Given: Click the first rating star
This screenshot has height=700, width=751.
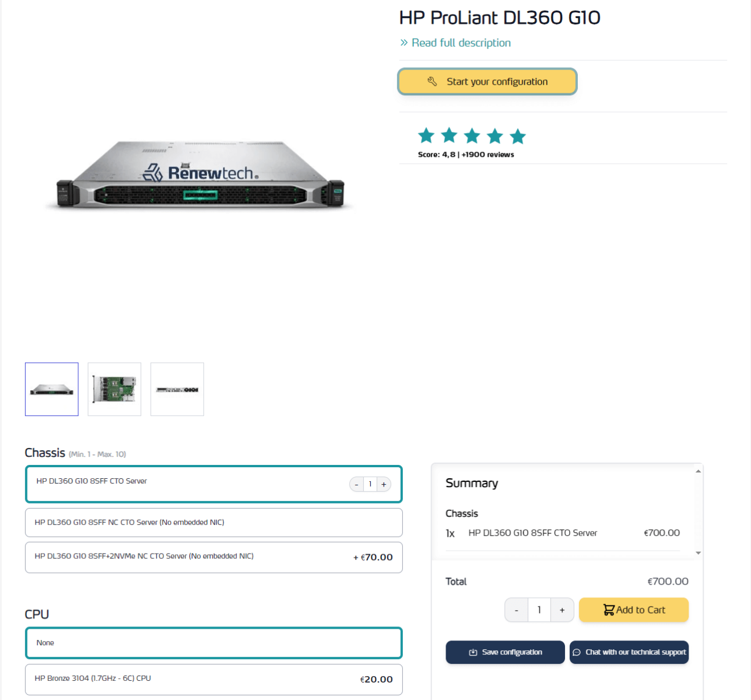Looking at the screenshot, I should tap(426, 136).
